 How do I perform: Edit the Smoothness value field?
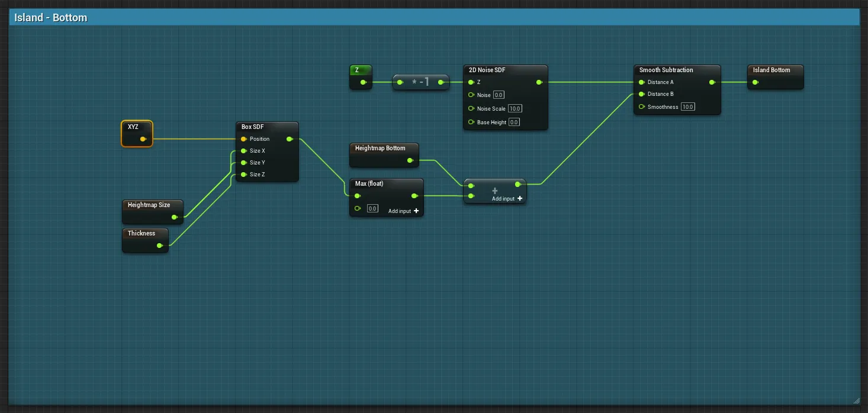click(x=687, y=107)
